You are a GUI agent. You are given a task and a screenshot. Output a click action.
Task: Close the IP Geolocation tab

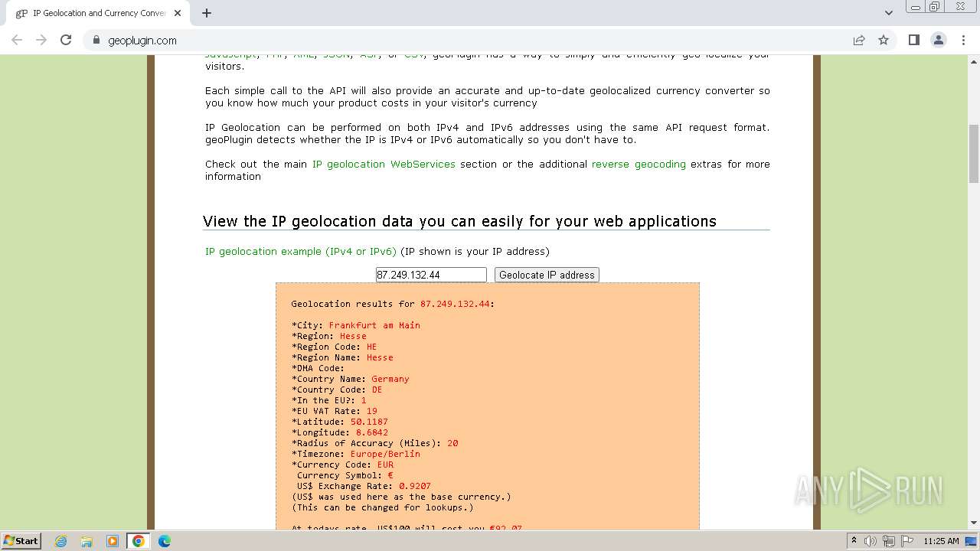click(178, 13)
